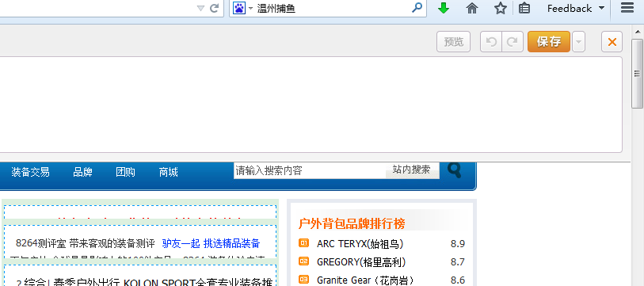Click the orange 02 rank badge
This screenshot has width=644, height=286.
pyautogui.click(x=303, y=261)
